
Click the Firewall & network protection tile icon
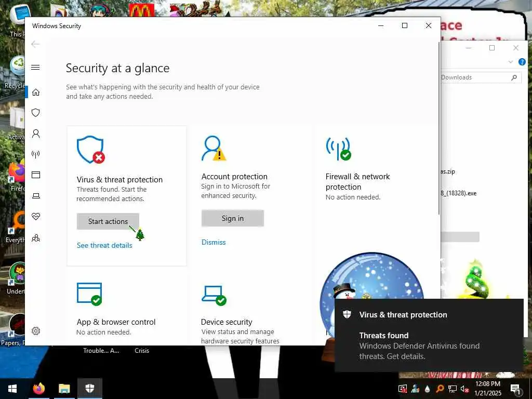coord(338,149)
